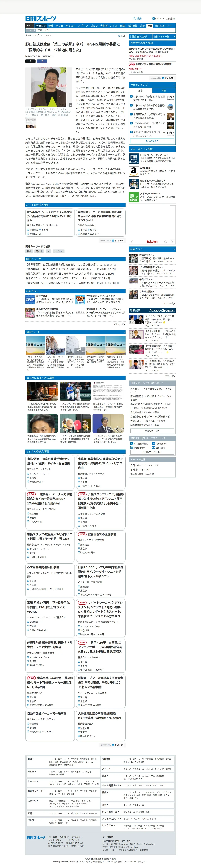Click the 政界地獄耳 column icon
The image size is (201, 868).
(x=30, y=299)
